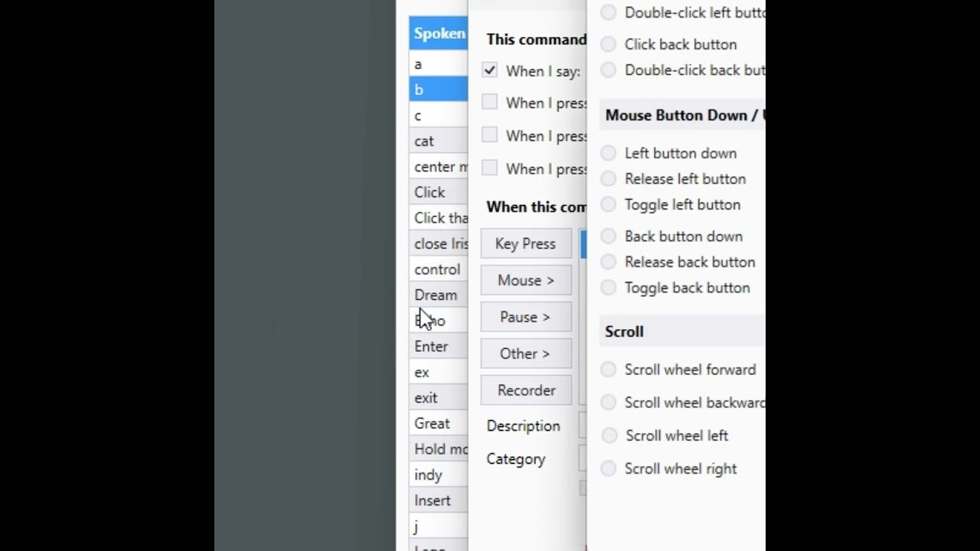Select the 'Click tha' command row
The height and width of the screenshot is (551, 980).
click(439, 218)
